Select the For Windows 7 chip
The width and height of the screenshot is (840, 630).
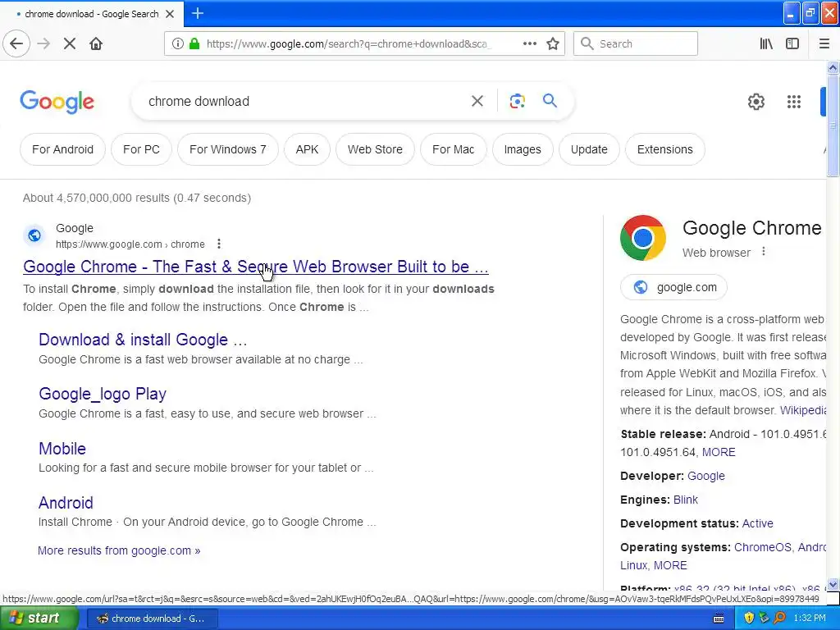(x=228, y=149)
